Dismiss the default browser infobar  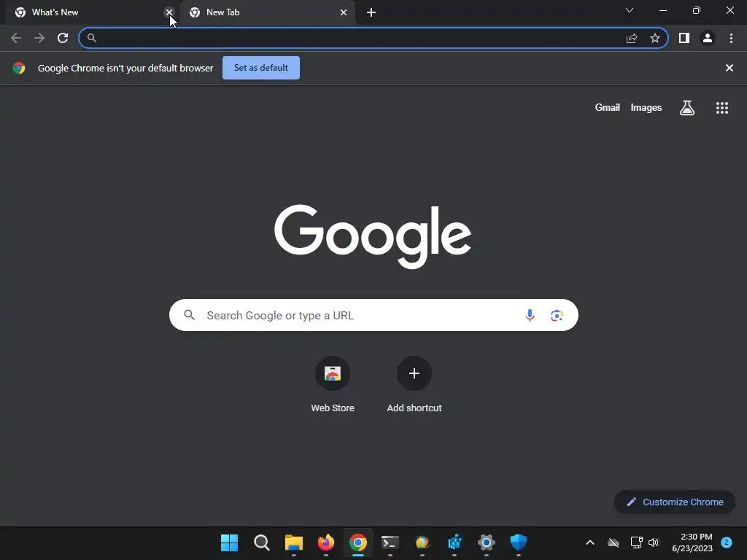tap(729, 68)
